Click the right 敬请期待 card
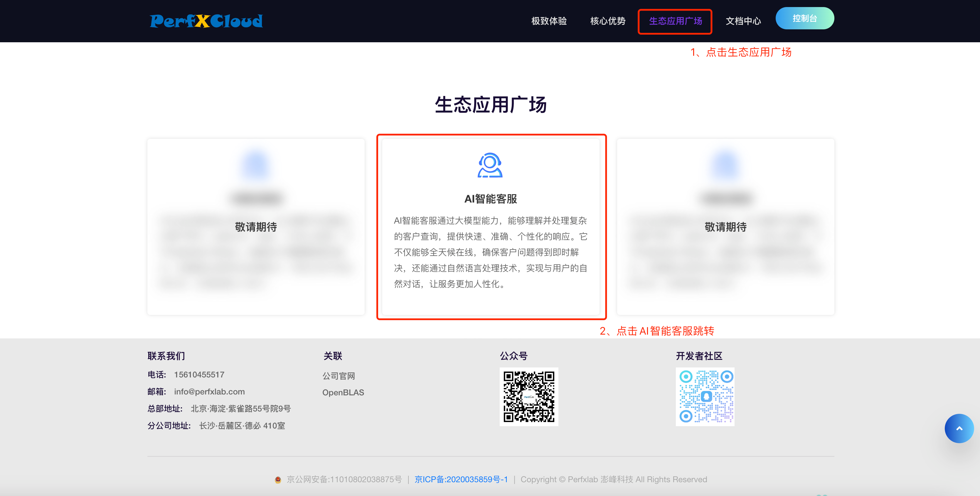Image resolution: width=980 pixels, height=496 pixels. tap(725, 227)
